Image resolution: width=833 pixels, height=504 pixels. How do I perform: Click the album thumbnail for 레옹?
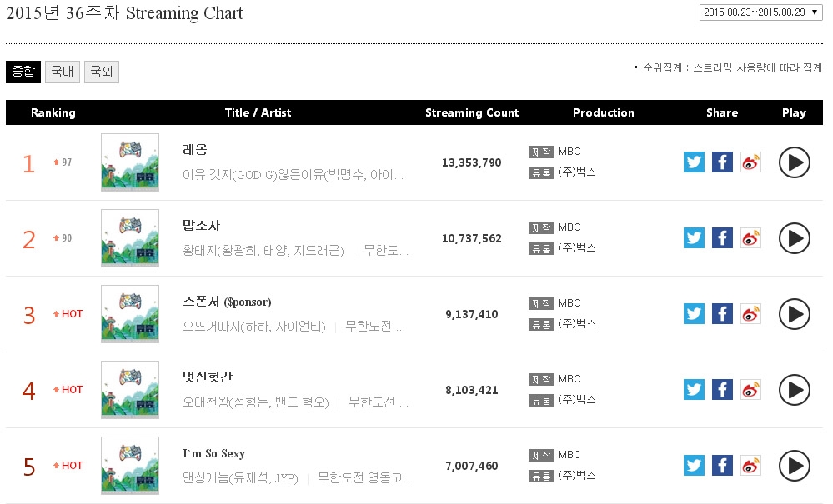pos(130,162)
